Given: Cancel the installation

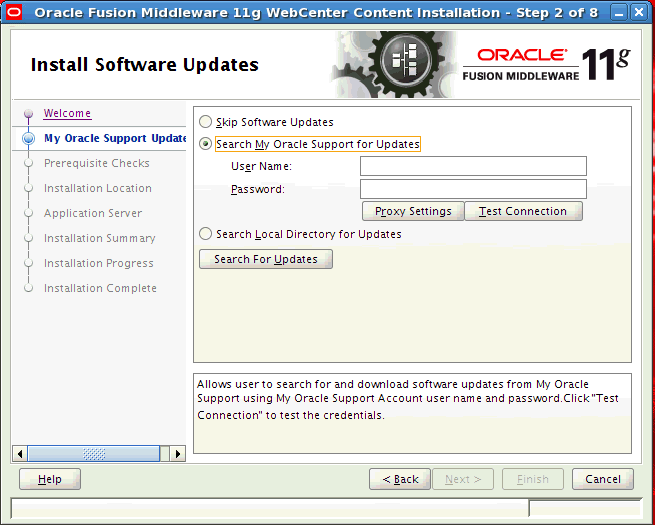Looking at the screenshot, I should [603, 479].
